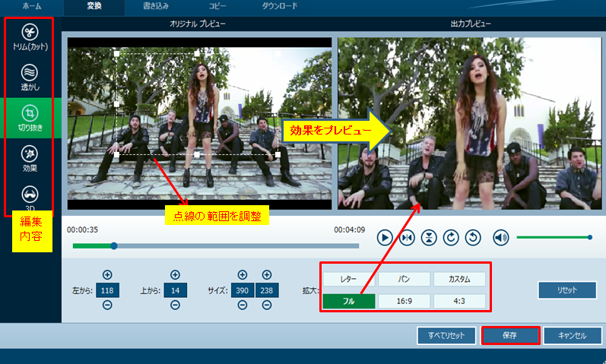Click the video timeline playhead

[113, 245]
